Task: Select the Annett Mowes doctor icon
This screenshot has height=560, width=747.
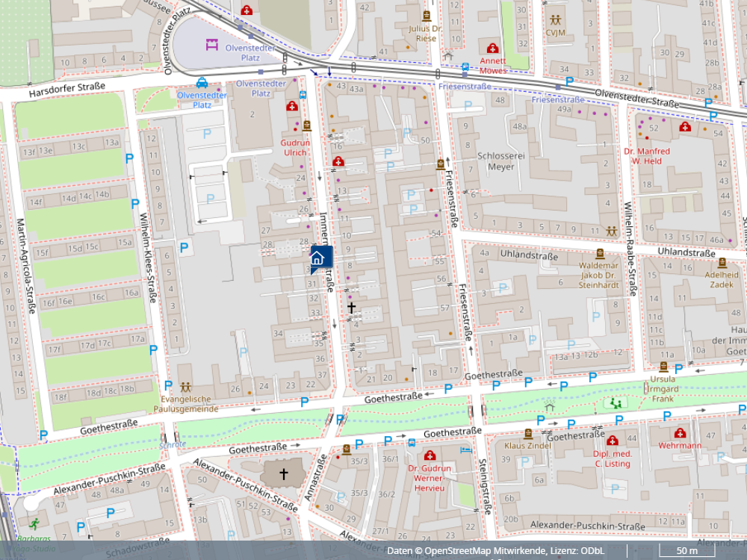Action: 492,49
